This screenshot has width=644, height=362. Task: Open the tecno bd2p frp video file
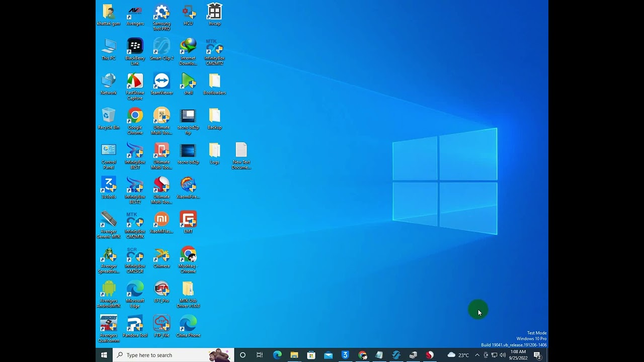[x=188, y=121]
